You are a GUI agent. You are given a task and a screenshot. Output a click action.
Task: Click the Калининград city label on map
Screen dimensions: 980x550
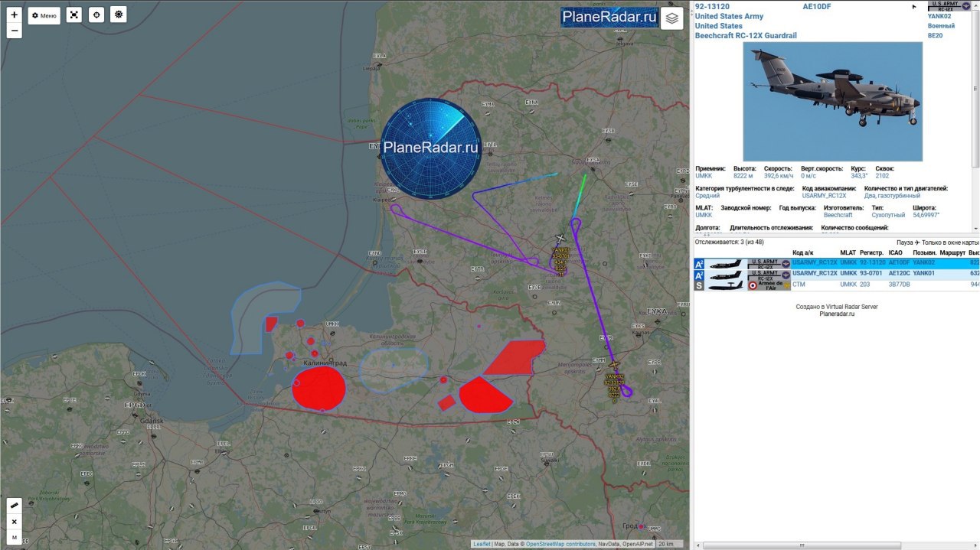(x=325, y=363)
